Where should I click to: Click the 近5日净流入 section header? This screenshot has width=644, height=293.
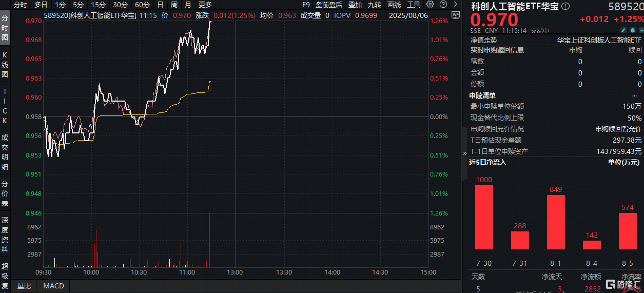point(487,162)
